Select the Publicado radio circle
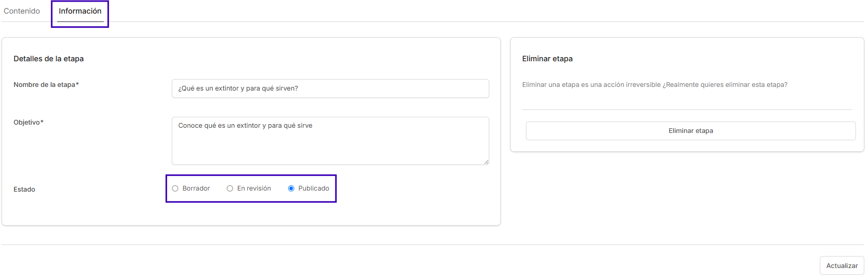Image resolution: width=868 pixels, height=278 pixels. coord(291,188)
